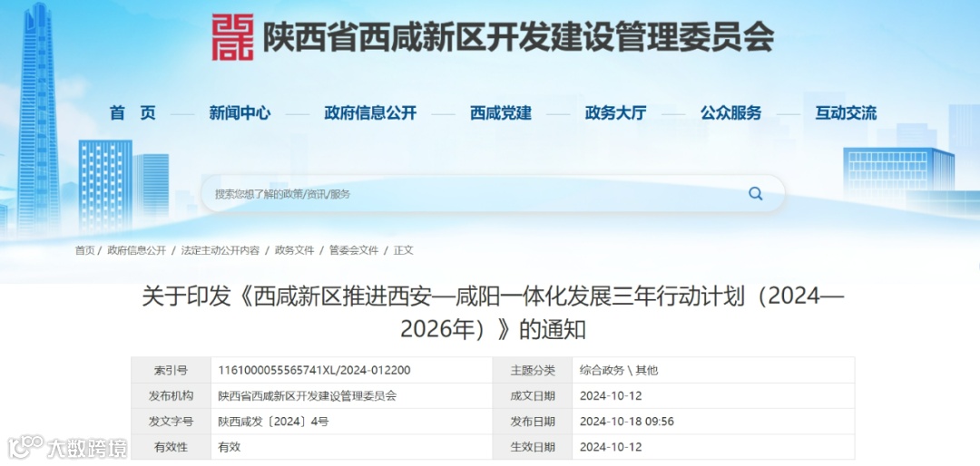Click the 生效日期 value 2024-10-12
The width and height of the screenshot is (980, 466).
click(611, 447)
